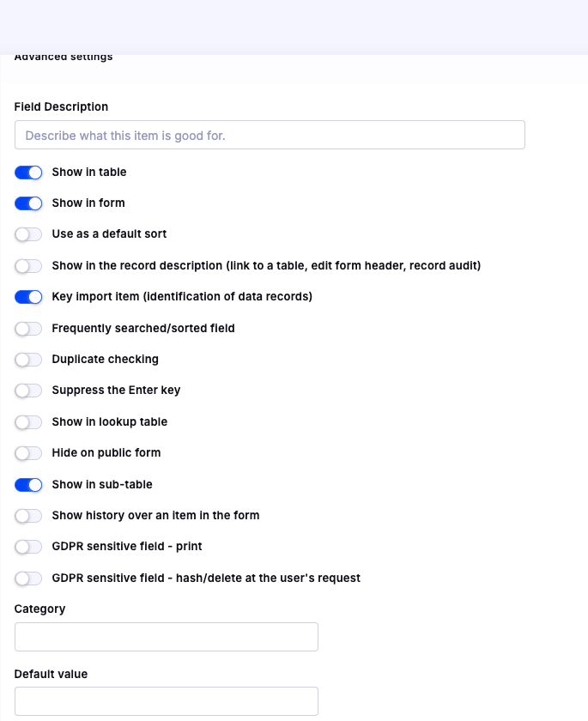
Task: Disable the Show in table toggle
Action: pos(28,173)
